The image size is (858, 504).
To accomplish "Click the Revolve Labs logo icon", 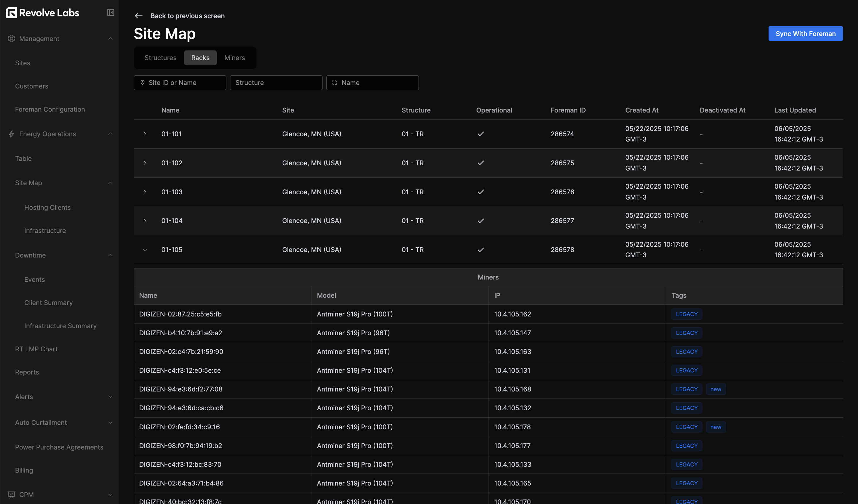I will click(x=11, y=13).
